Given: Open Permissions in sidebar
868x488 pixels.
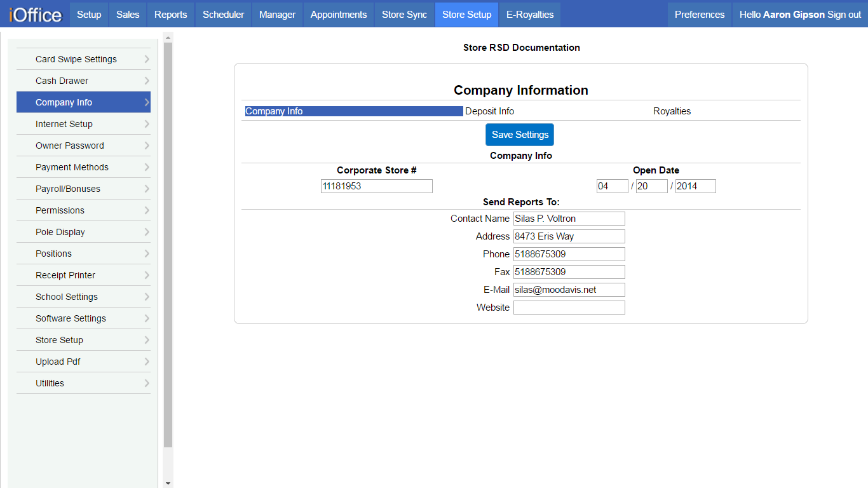Looking at the screenshot, I should (x=83, y=210).
